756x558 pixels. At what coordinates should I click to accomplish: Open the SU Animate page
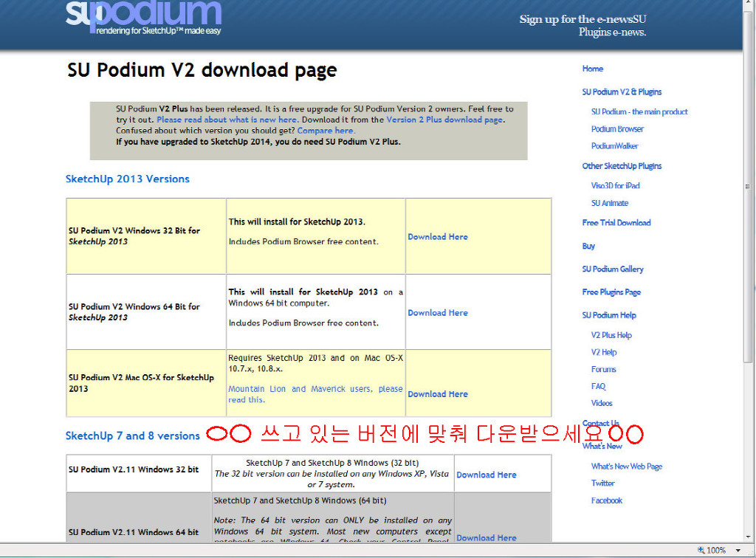click(x=609, y=203)
